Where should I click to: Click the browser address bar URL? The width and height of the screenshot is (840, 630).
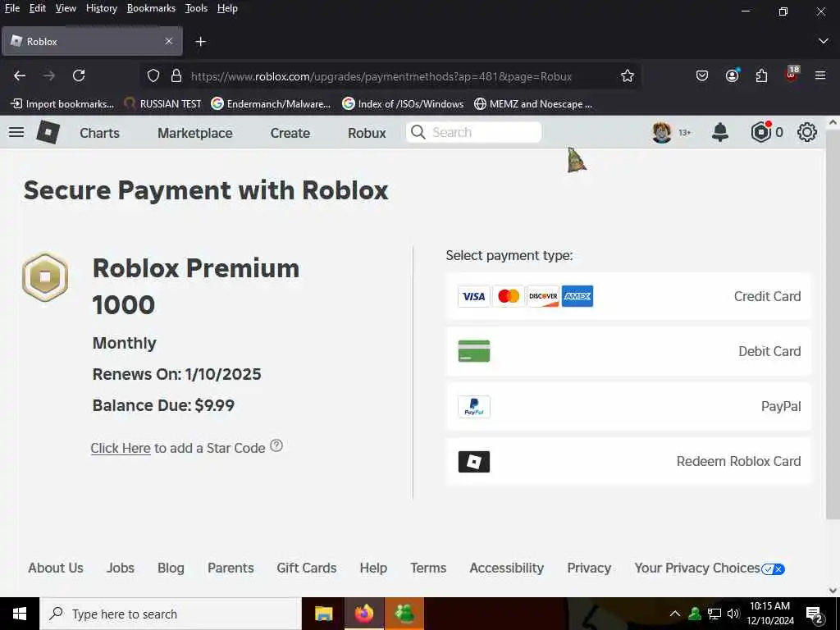381,76
